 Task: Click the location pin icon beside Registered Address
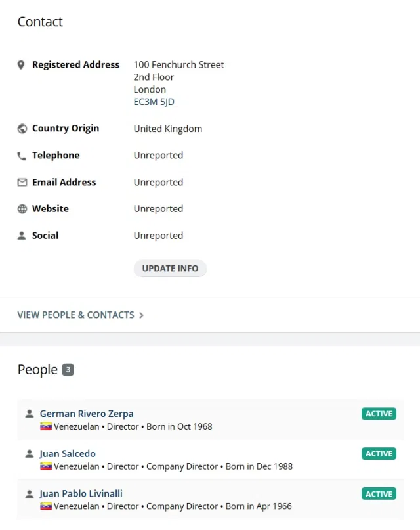click(21, 65)
